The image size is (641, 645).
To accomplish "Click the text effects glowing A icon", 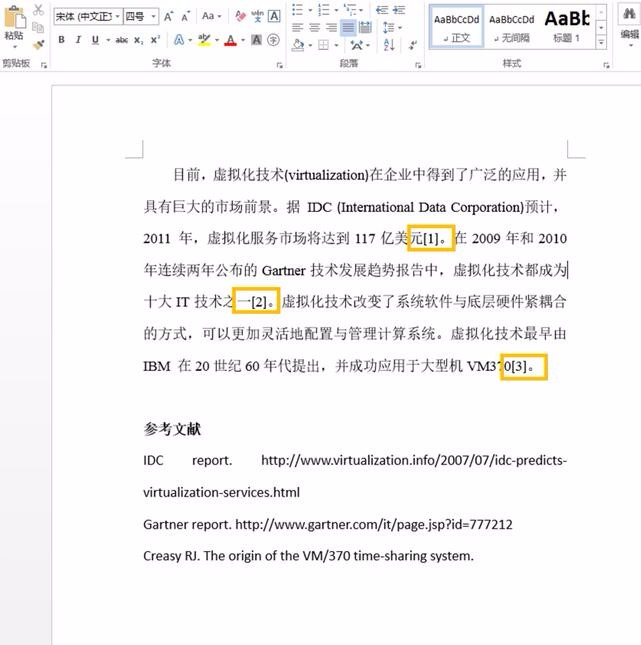I will (179, 40).
